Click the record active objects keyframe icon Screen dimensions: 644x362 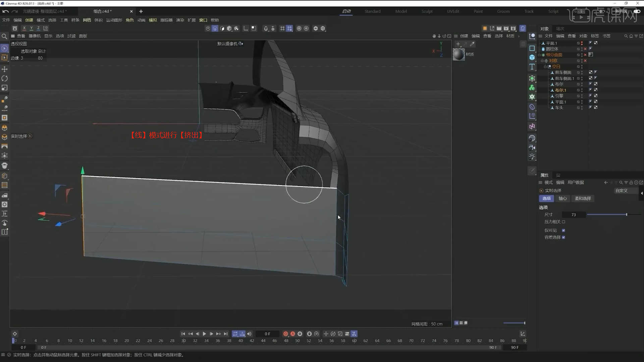tap(286, 334)
